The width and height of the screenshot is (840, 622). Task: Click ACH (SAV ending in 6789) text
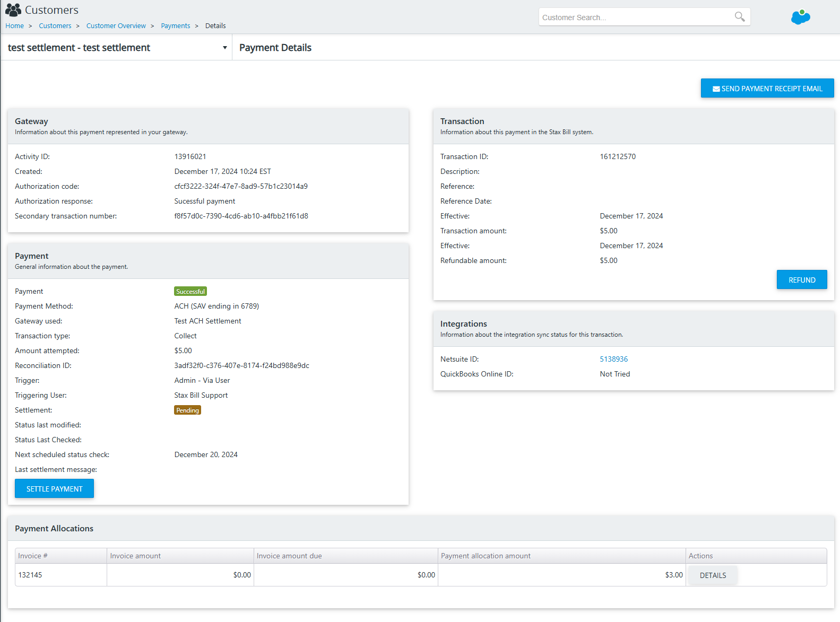[x=217, y=306]
